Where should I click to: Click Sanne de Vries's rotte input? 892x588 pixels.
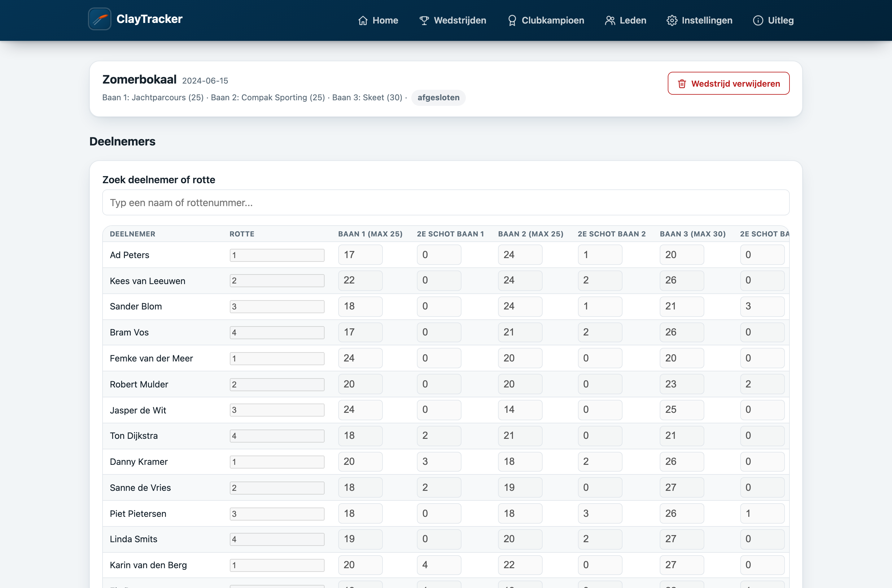click(x=277, y=488)
